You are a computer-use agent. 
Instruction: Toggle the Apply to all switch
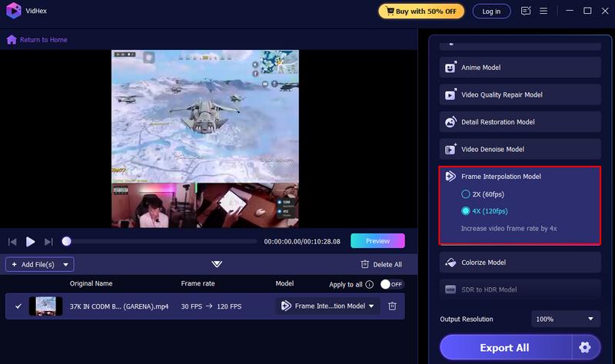point(391,284)
